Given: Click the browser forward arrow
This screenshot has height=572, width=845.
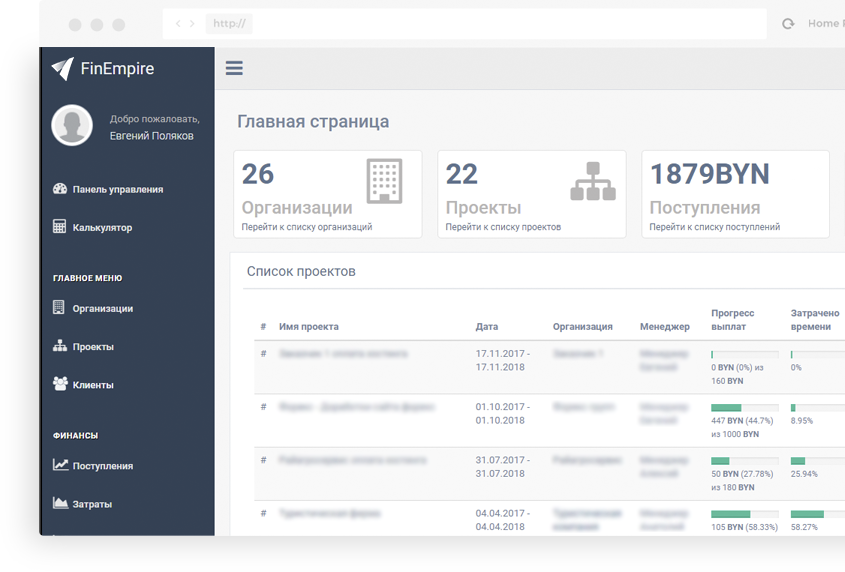Looking at the screenshot, I should point(192,23).
